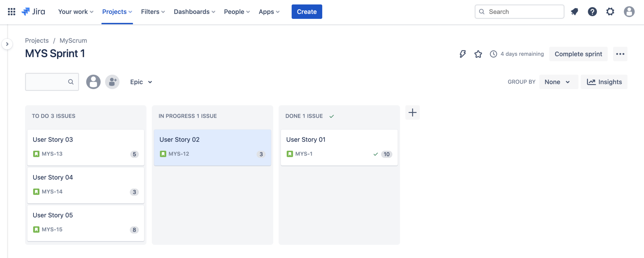Open the app switcher grid icon
644x258 pixels.
[x=12, y=12]
